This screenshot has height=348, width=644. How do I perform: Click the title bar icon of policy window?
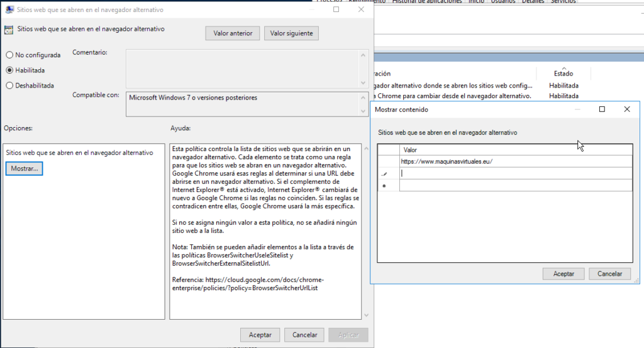click(9, 9)
